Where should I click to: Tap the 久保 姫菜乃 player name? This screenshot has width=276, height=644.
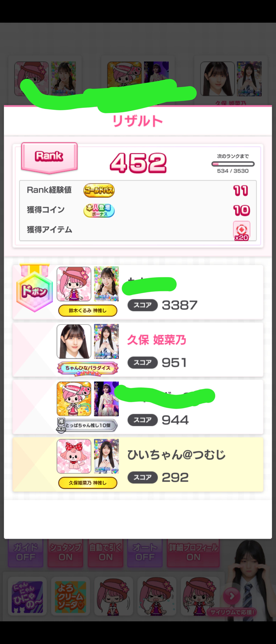click(156, 340)
